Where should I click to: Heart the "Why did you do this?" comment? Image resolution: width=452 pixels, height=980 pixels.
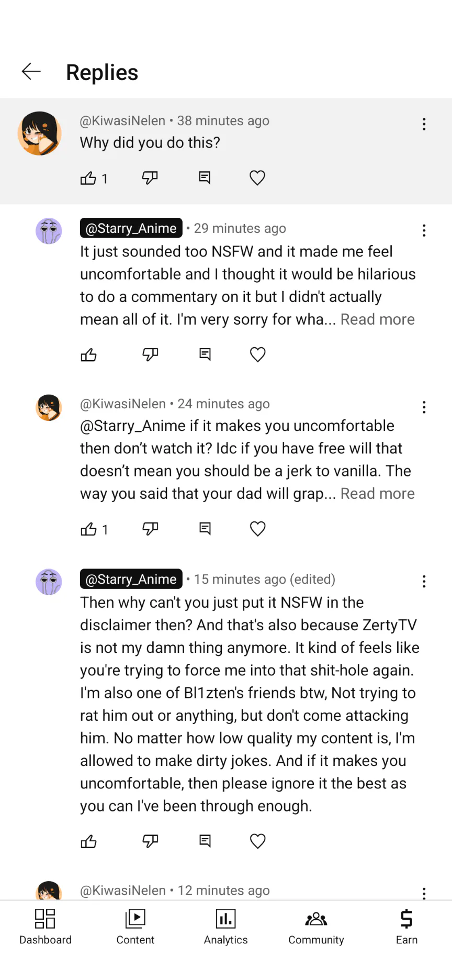coord(257,178)
